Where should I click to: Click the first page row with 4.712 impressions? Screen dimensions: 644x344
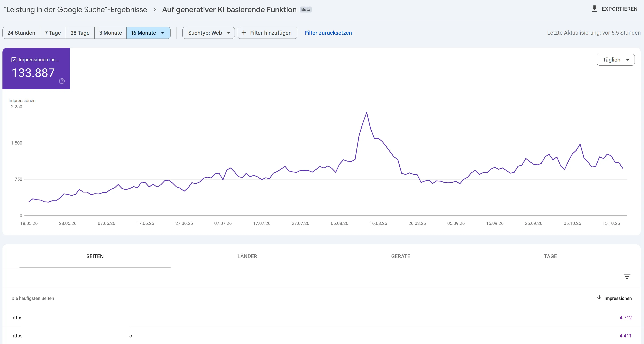(x=322, y=318)
